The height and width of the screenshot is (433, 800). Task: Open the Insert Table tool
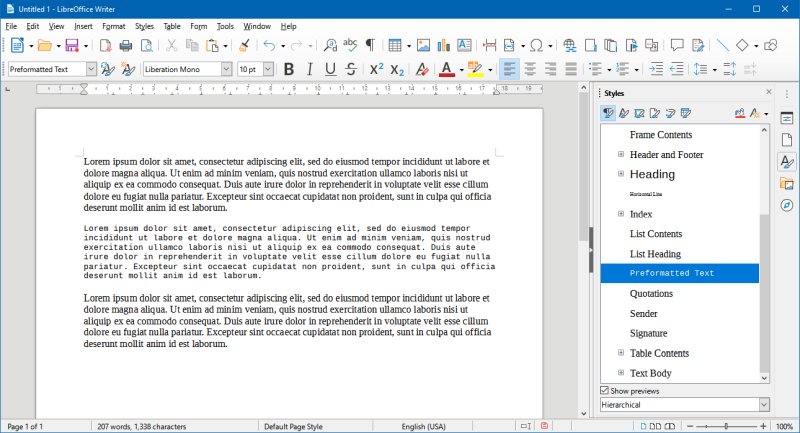(x=395, y=45)
